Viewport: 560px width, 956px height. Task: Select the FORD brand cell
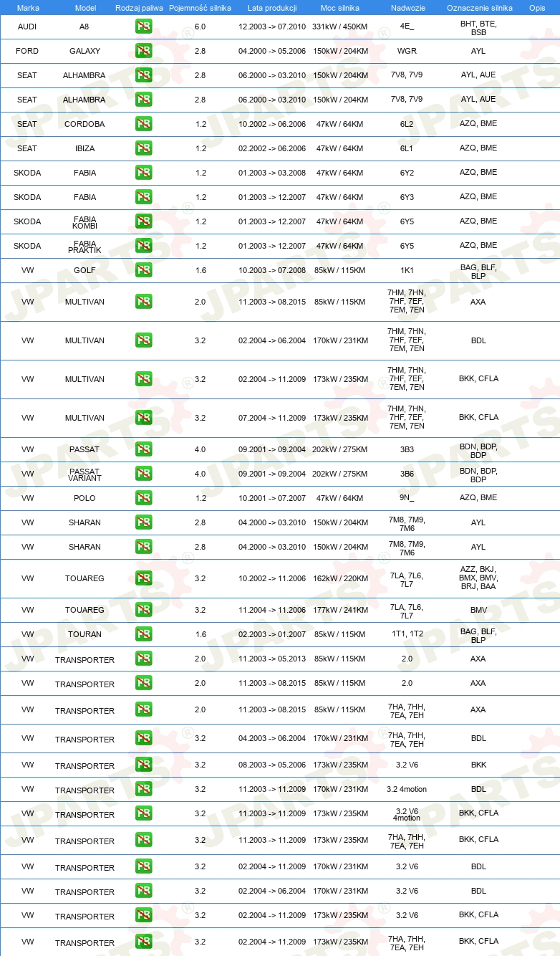[27, 51]
